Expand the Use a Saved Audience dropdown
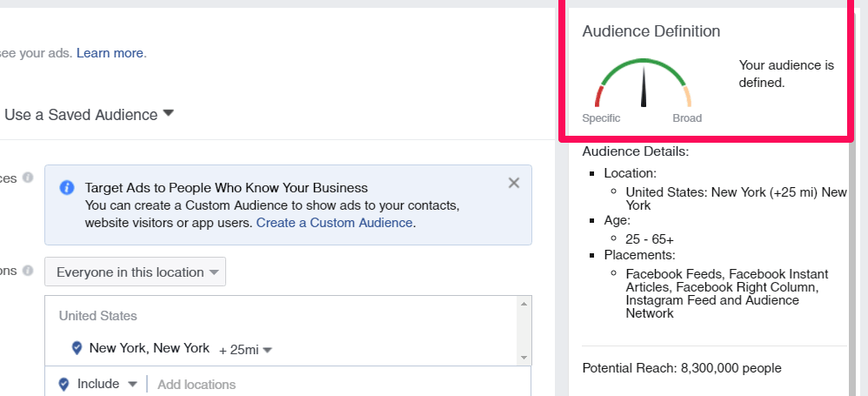The width and height of the screenshot is (868, 396). 89,115
